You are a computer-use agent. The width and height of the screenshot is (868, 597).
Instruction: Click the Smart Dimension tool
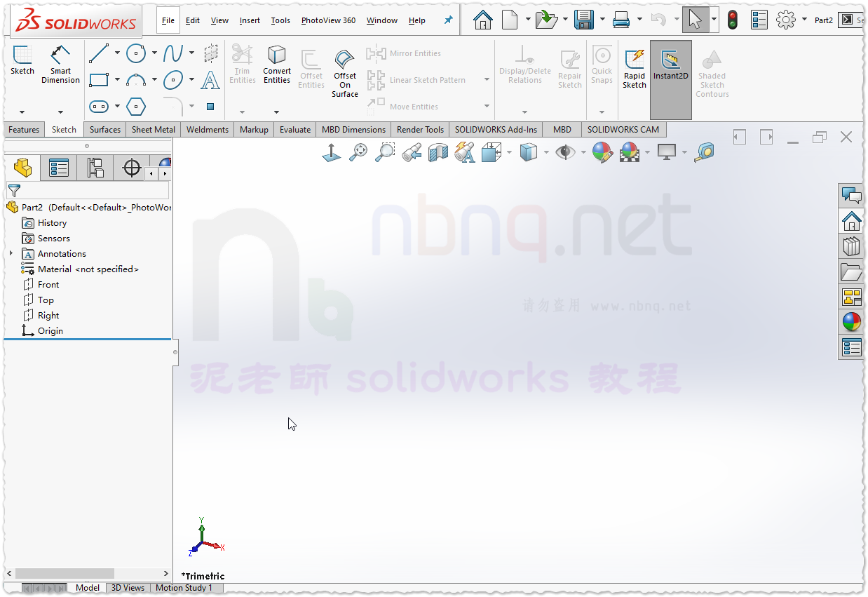(60, 65)
